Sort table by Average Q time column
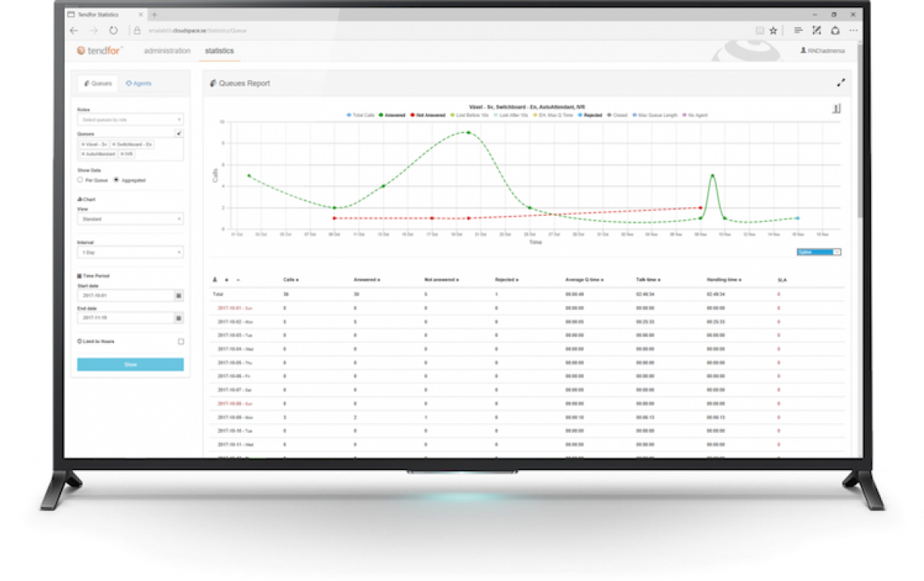The height and width of the screenshot is (581, 924). (x=584, y=280)
